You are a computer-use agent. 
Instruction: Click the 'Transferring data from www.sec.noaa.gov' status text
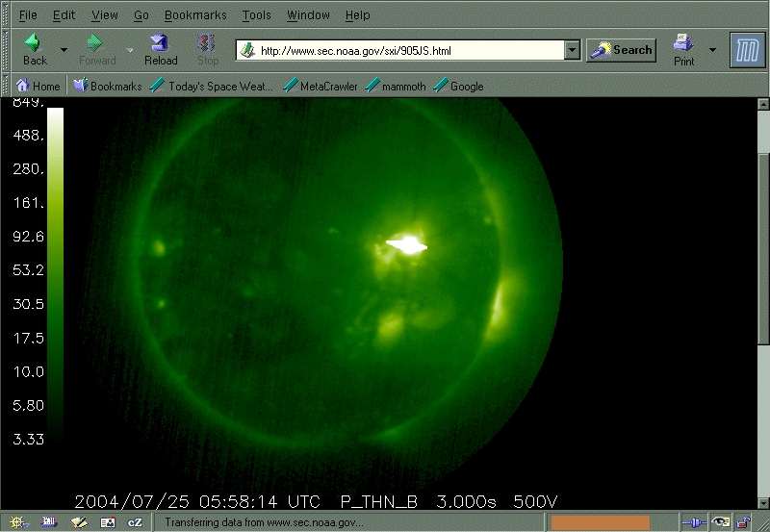(264, 522)
